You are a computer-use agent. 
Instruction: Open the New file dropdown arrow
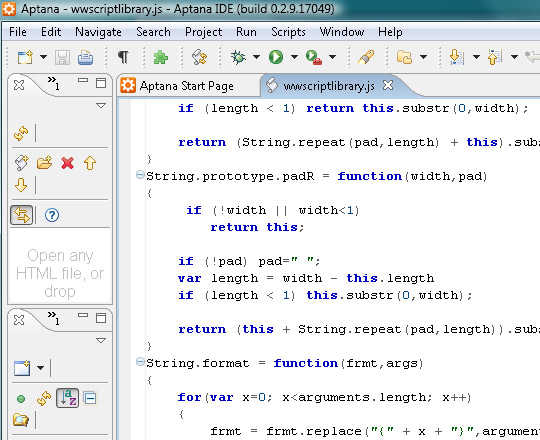pyautogui.click(x=43, y=57)
